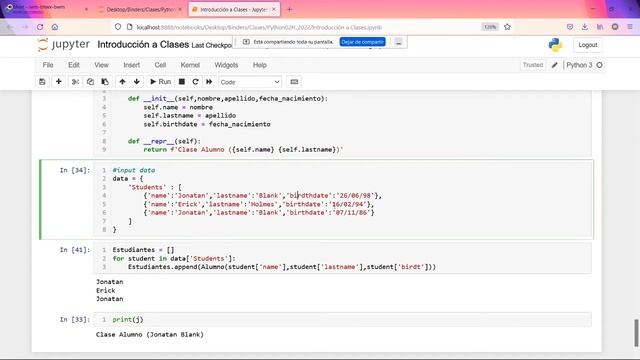Viewport: 640px width, 360px height.
Task: Open the View menu
Action: 101,65
